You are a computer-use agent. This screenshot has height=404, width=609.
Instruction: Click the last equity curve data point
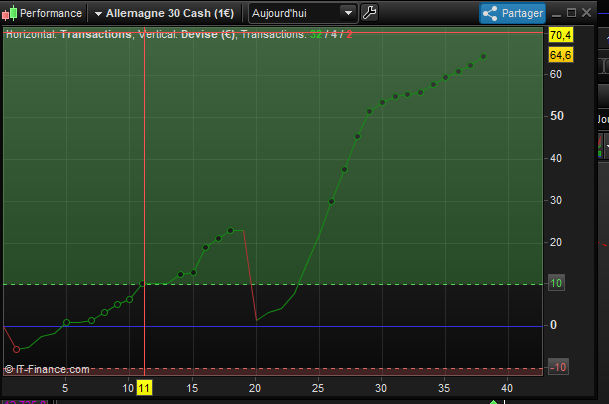pos(484,57)
